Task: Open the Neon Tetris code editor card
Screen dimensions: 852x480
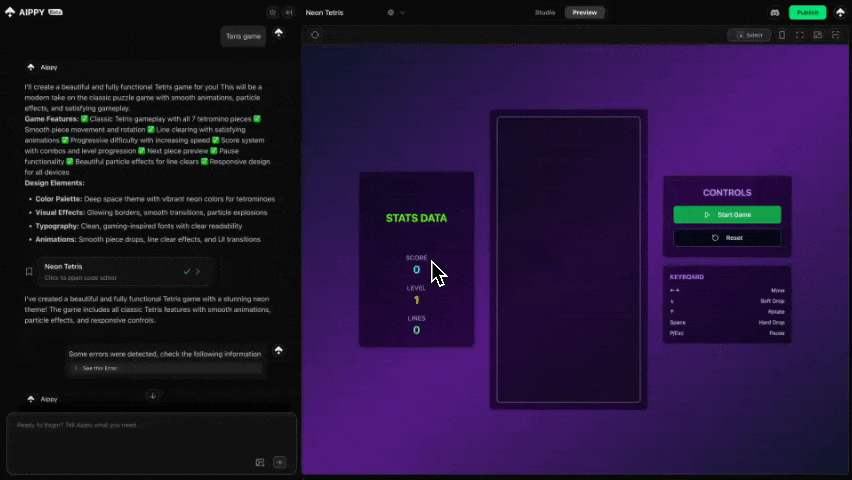Action: click(124, 272)
